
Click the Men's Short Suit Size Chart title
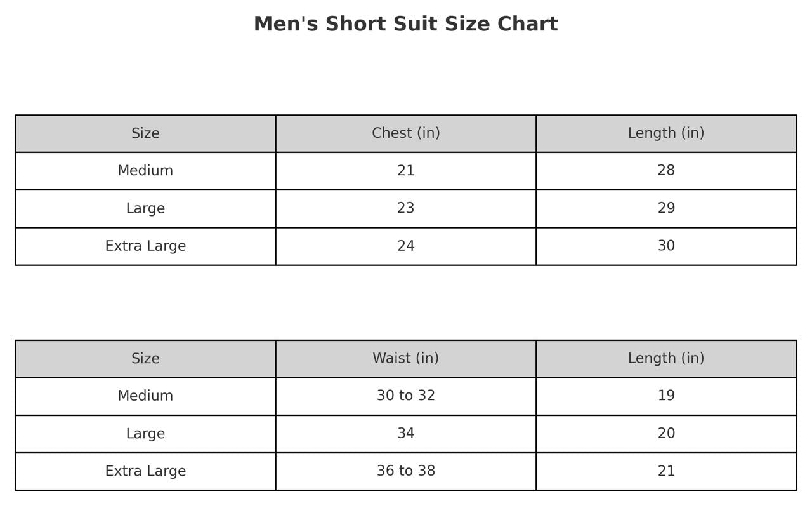(405, 24)
